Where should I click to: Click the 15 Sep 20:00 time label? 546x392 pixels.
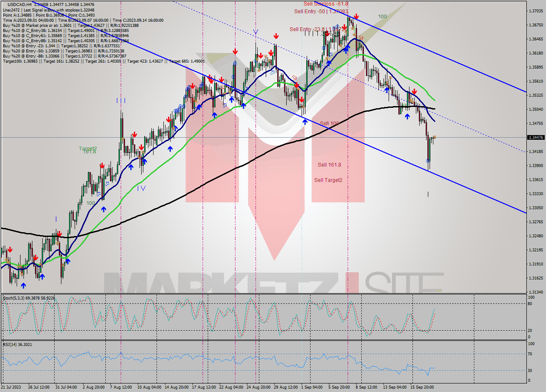pos(422,387)
